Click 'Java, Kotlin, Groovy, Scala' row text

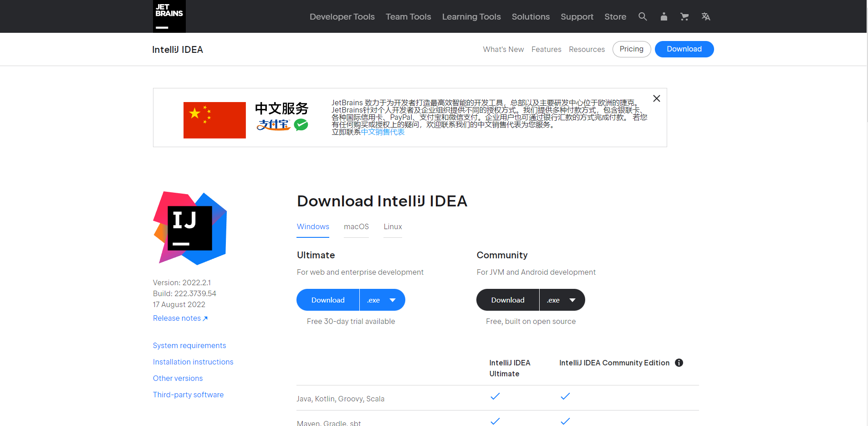coord(340,399)
